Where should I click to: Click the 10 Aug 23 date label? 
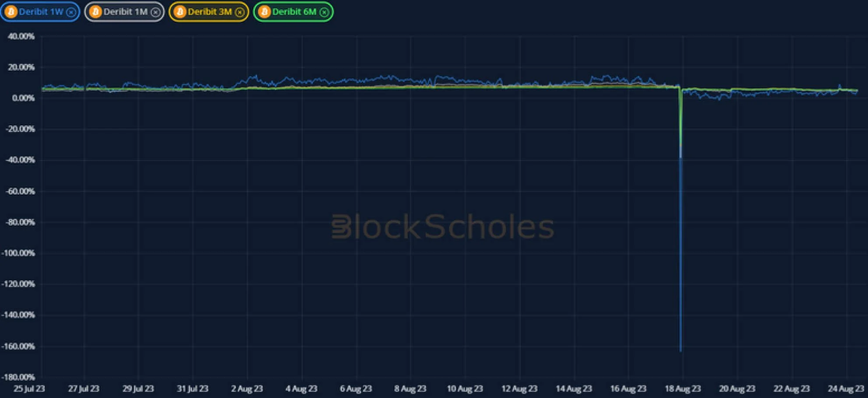click(x=465, y=389)
